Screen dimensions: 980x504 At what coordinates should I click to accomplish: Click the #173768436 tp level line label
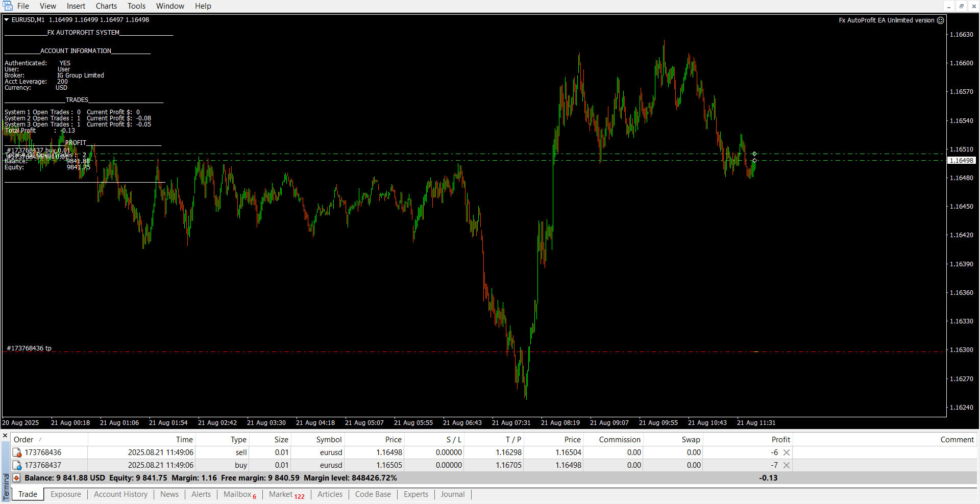[x=29, y=348]
